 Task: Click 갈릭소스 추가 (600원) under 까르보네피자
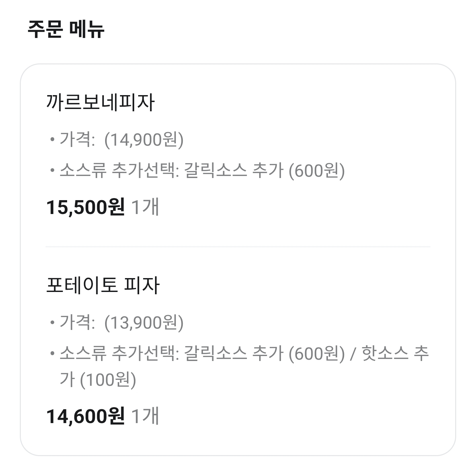point(264,170)
